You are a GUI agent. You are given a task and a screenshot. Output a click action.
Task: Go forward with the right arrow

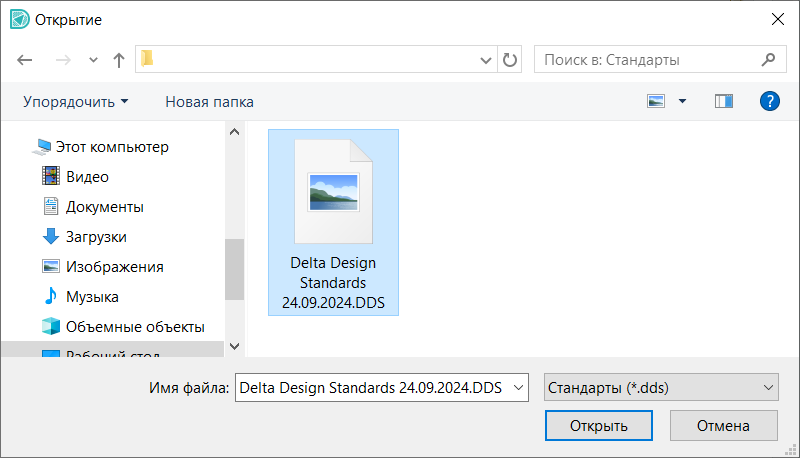63,60
